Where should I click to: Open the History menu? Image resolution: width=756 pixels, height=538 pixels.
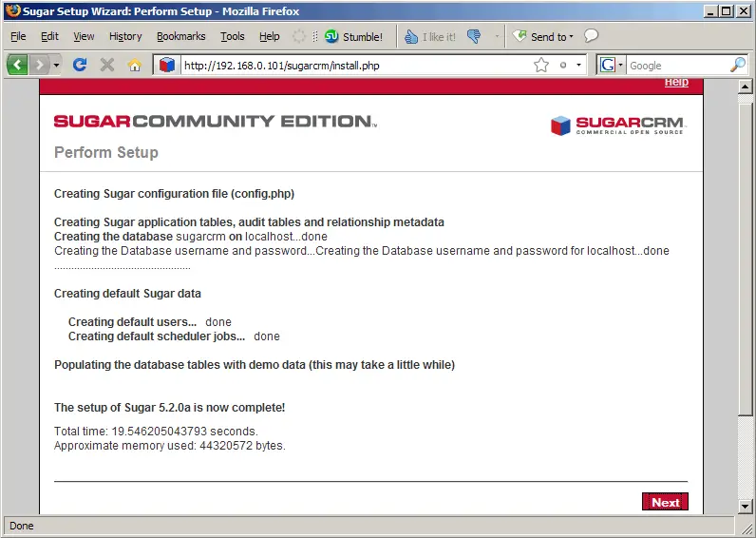coord(125,36)
